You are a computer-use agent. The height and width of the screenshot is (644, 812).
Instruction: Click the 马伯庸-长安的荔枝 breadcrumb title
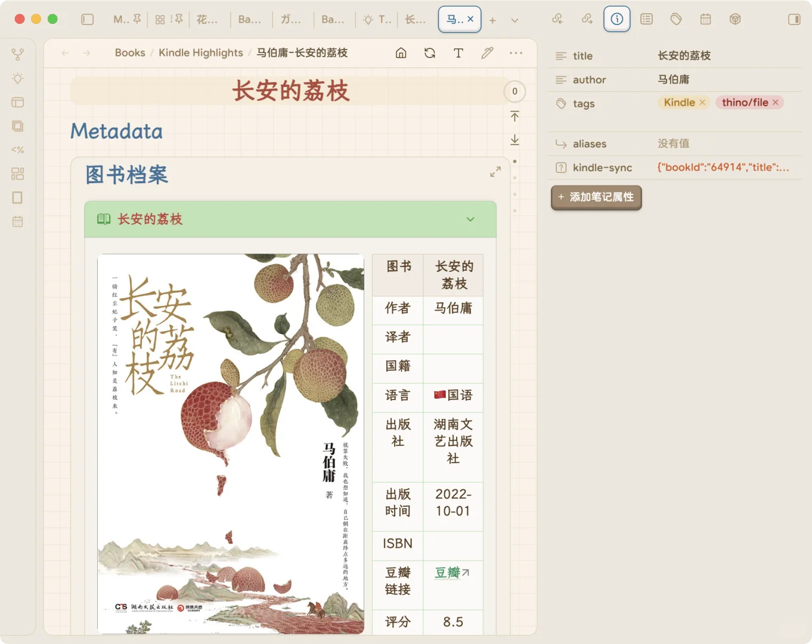point(302,53)
